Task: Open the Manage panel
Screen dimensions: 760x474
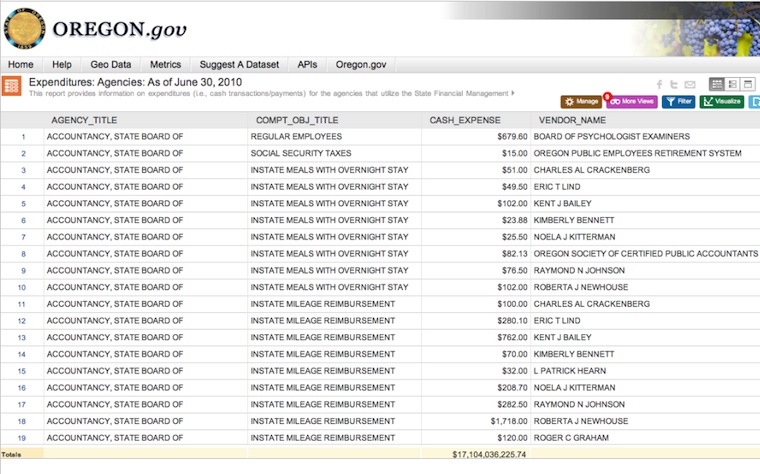Action: pyautogui.click(x=581, y=101)
